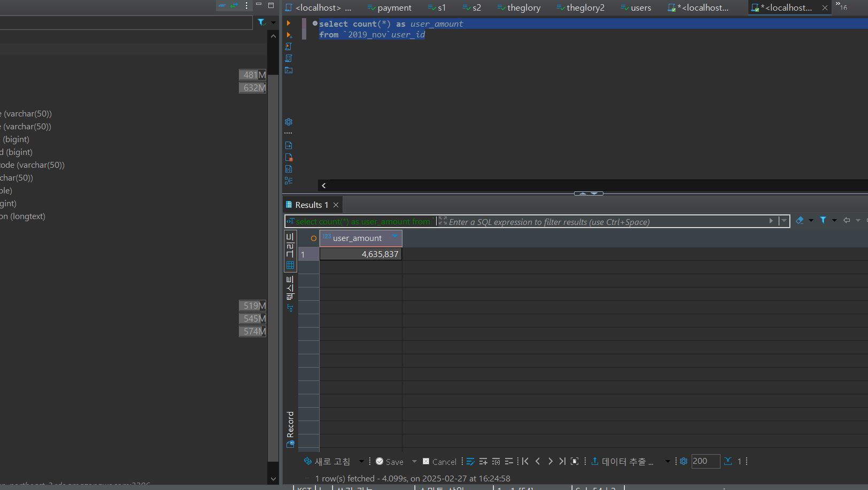Go to the next results page arrow
This screenshot has width=868, height=490.
(550, 461)
